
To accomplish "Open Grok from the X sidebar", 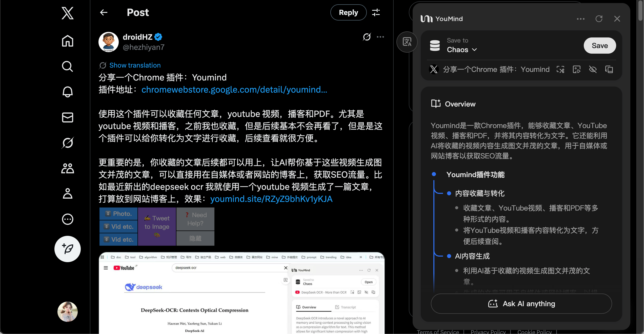I will [67, 142].
